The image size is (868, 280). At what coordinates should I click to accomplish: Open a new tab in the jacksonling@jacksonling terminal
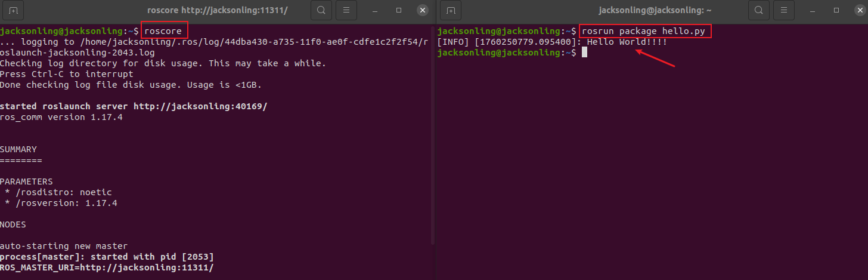click(x=451, y=10)
